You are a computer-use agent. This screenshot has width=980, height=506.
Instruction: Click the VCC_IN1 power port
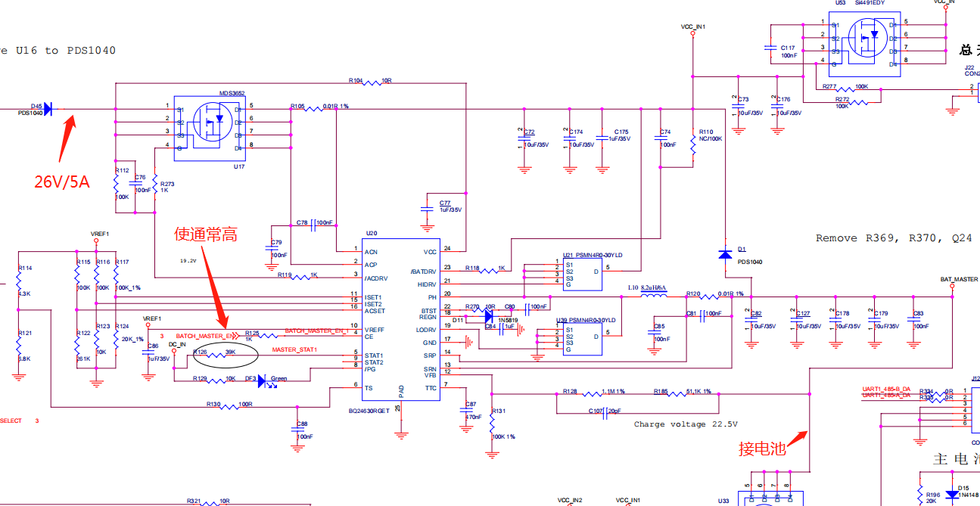point(693,29)
